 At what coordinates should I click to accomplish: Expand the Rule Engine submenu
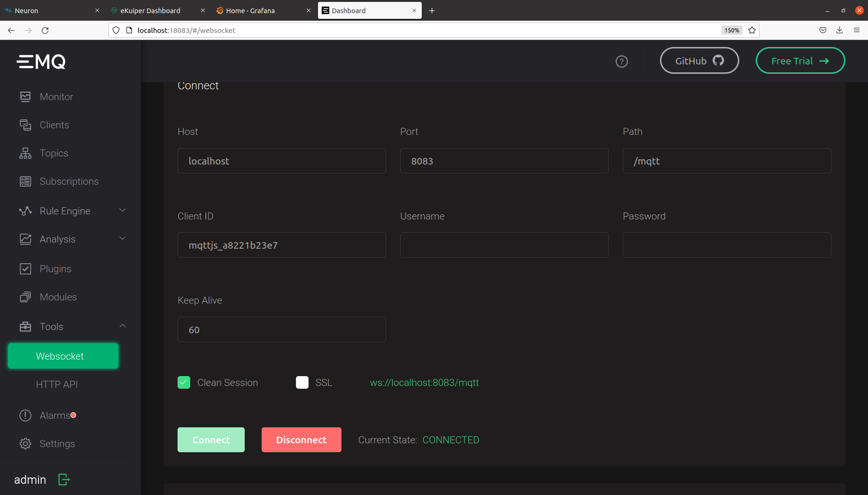pos(123,211)
